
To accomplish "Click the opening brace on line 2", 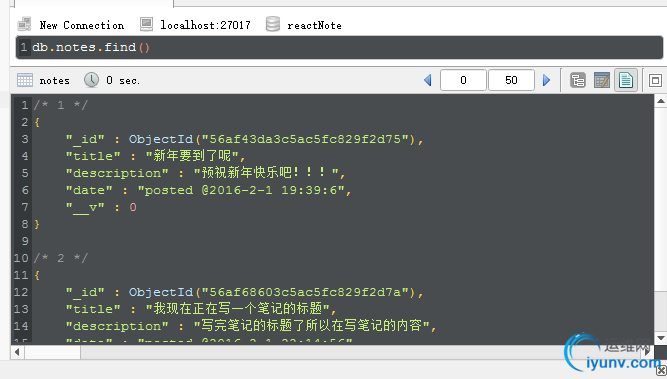I will [x=37, y=122].
